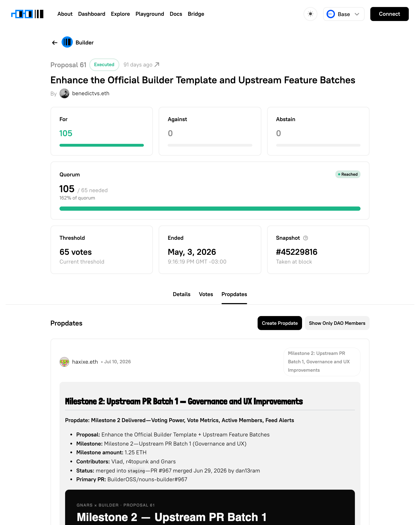Click the Base network logo icon
Viewport: 420px width, 525px height.
[331, 14]
